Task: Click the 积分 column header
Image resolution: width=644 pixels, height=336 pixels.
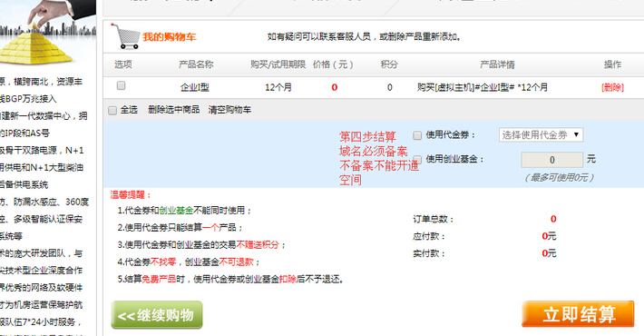Action: pyautogui.click(x=389, y=64)
